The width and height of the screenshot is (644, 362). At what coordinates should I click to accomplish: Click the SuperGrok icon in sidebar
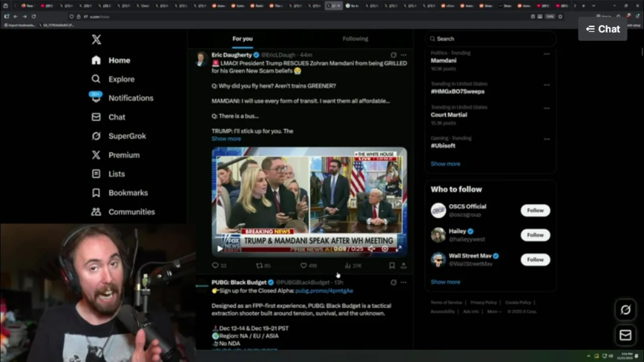point(96,136)
